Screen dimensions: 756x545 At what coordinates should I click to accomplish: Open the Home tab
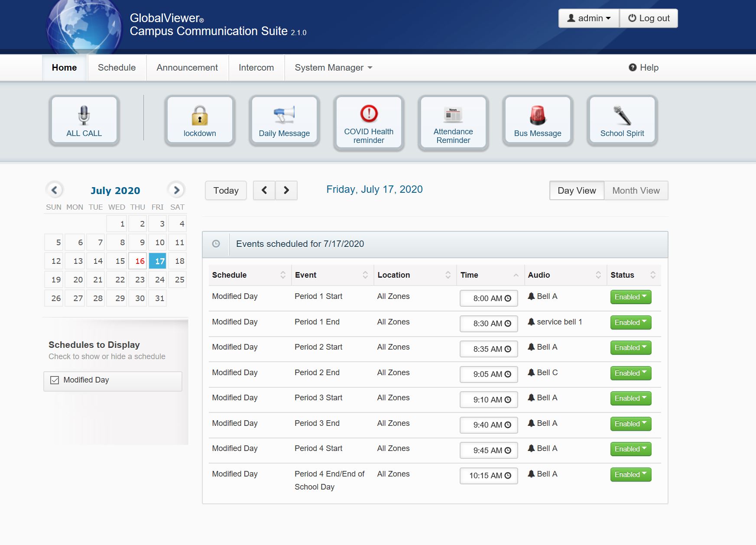tap(65, 68)
